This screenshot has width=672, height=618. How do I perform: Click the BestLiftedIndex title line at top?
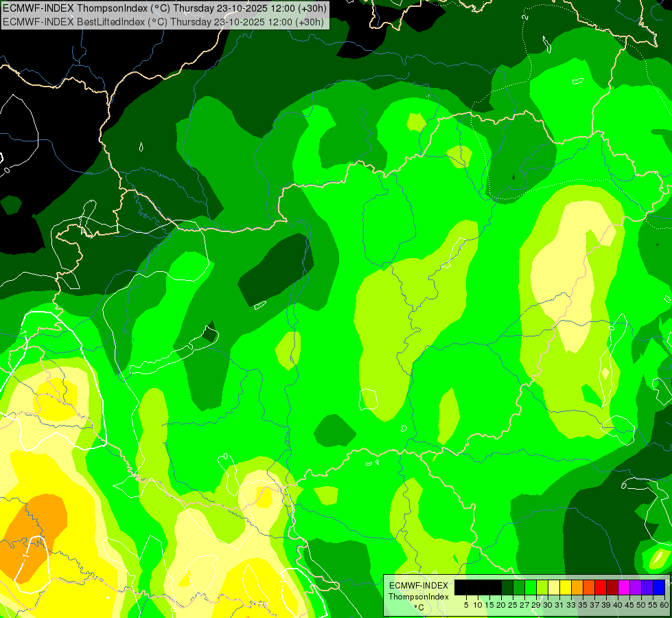pyautogui.click(x=163, y=21)
